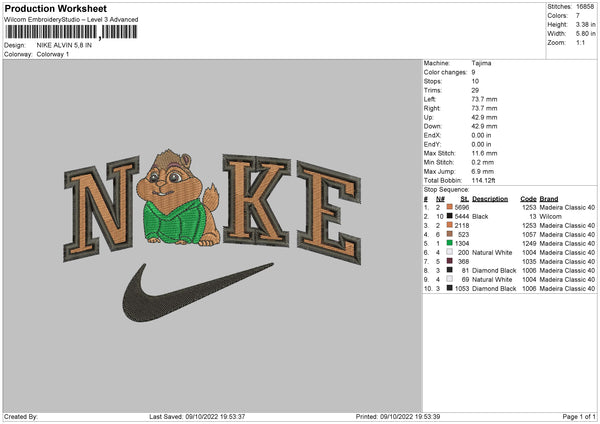Click the Color changes value 9
Screen dimensions: 600x424
point(473,72)
